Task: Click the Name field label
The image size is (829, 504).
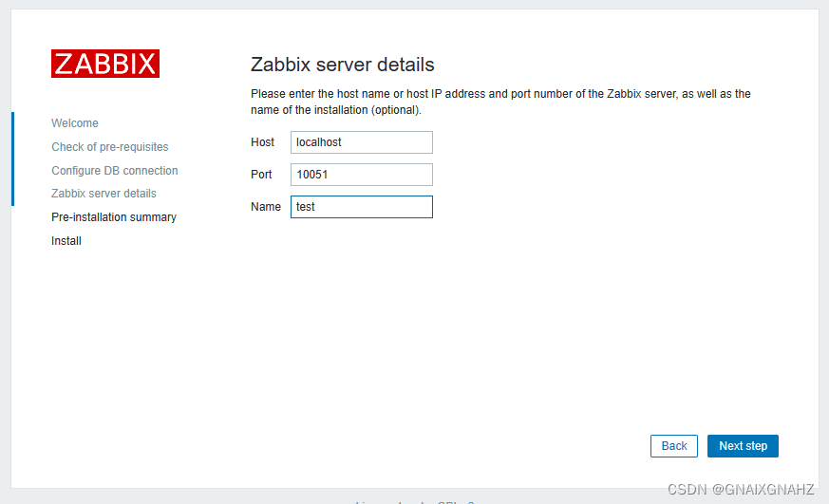Action: tap(266, 207)
